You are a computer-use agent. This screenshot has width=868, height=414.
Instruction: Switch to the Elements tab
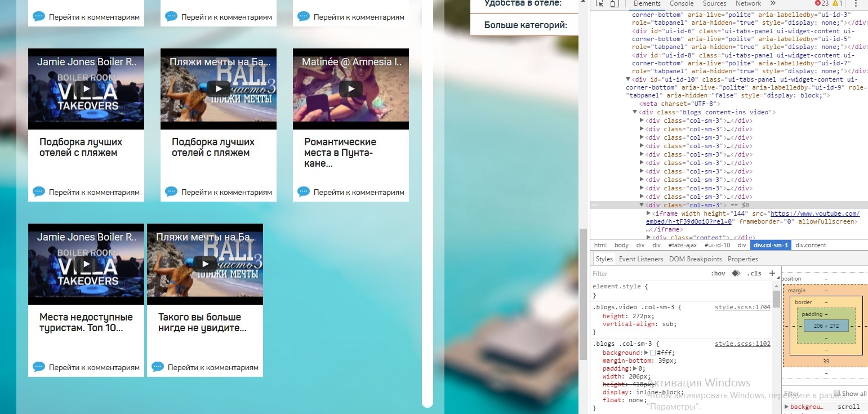[x=647, y=3]
